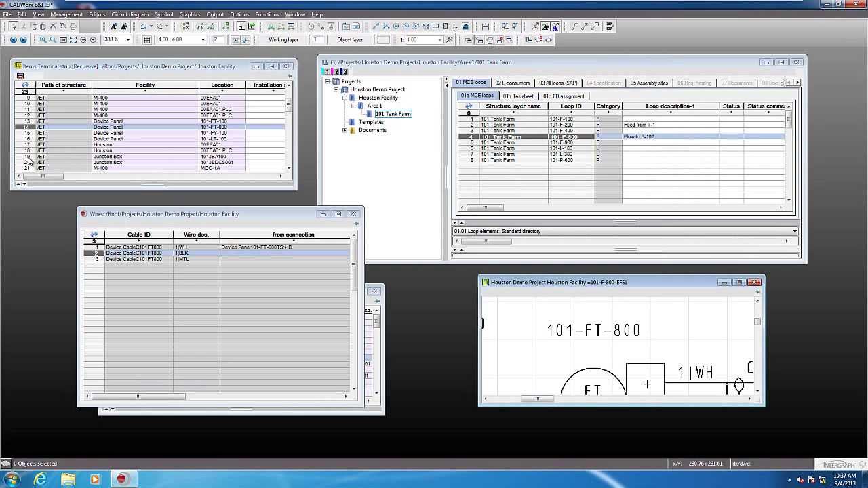Open File Explorer from the taskbar
The width and height of the screenshot is (868, 488).
click(68, 479)
